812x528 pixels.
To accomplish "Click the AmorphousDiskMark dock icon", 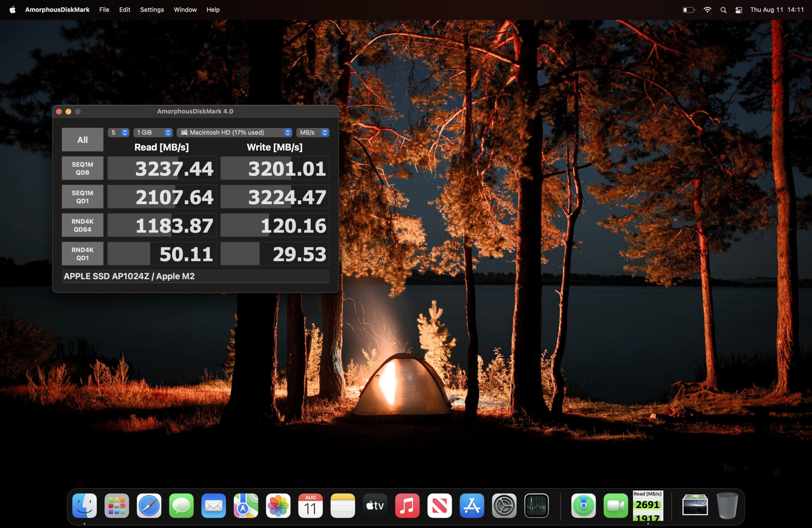I will coord(648,506).
